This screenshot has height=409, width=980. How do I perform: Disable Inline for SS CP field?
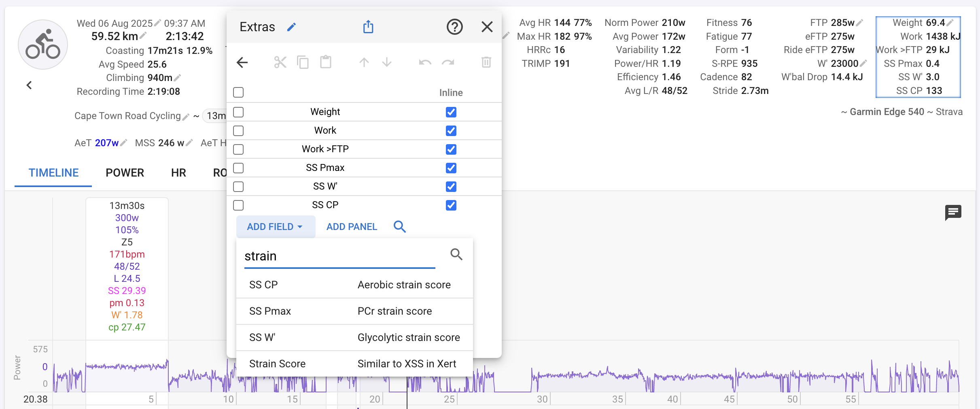point(451,205)
